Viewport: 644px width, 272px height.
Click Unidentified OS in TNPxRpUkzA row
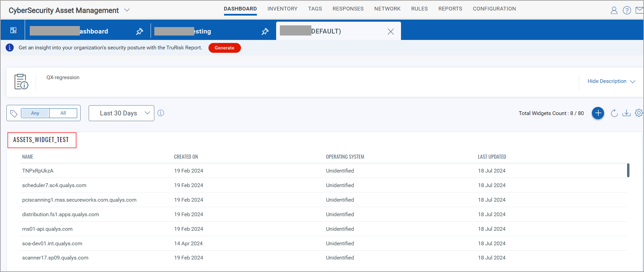tap(340, 171)
